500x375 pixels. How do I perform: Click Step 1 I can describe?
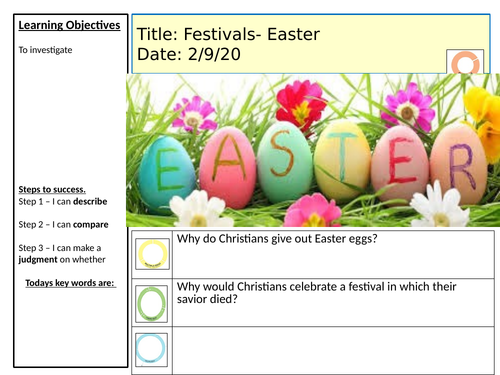[63, 201]
